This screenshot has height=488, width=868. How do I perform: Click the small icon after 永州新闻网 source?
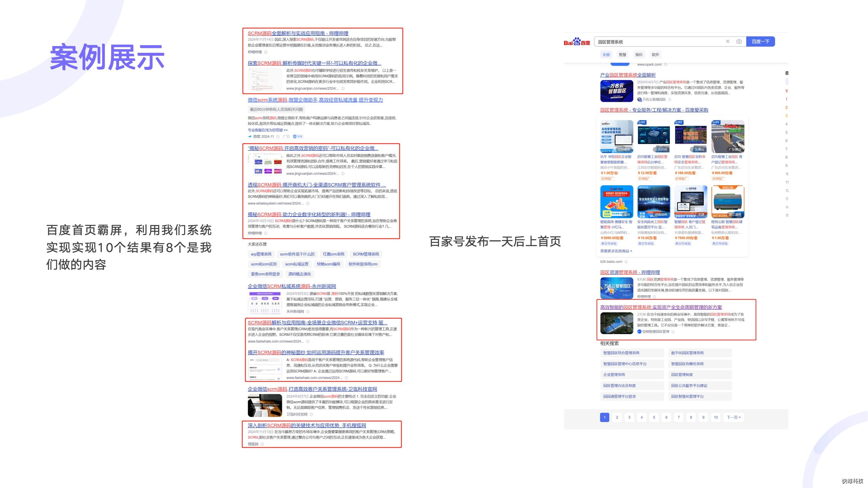click(x=308, y=311)
